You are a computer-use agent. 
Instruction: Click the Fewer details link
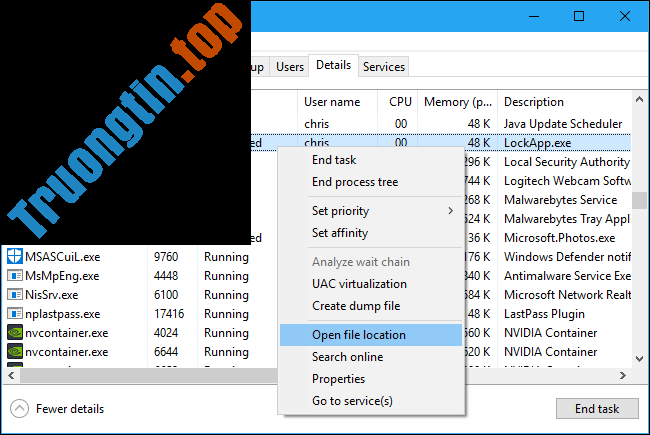[x=70, y=409]
